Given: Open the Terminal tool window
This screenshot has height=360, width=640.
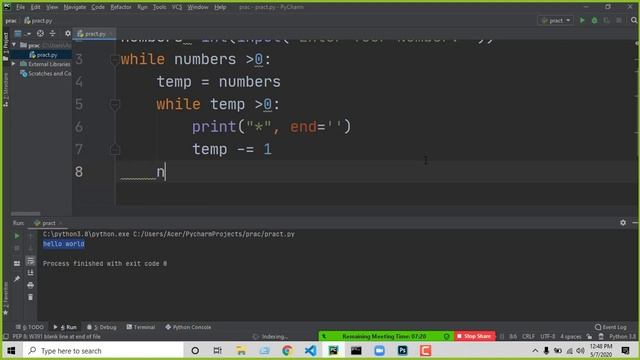Looking at the screenshot, I should coord(141,327).
